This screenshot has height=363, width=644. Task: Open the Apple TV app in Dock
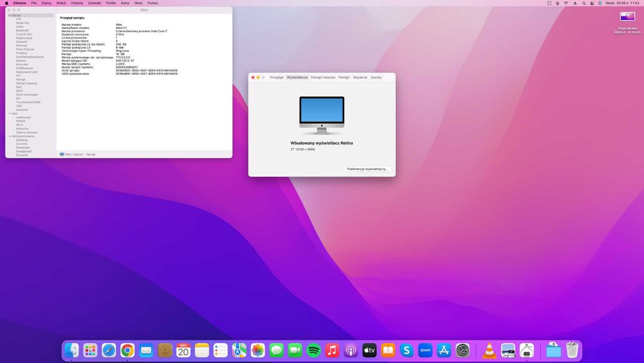tap(369, 350)
